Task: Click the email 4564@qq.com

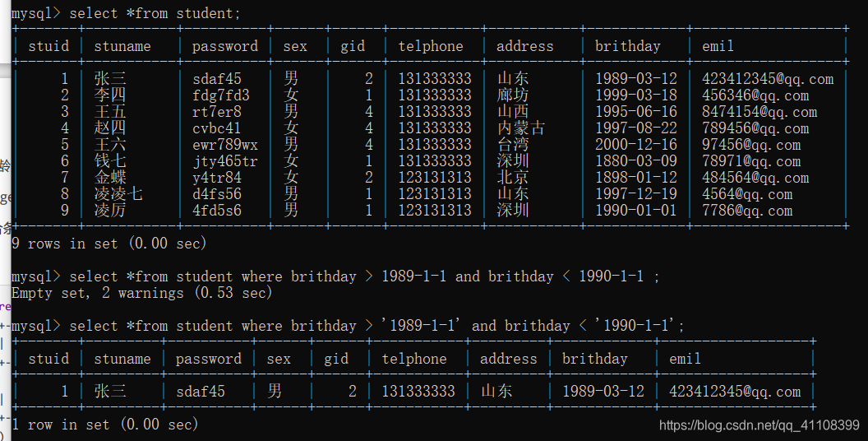Action: [x=747, y=194]
